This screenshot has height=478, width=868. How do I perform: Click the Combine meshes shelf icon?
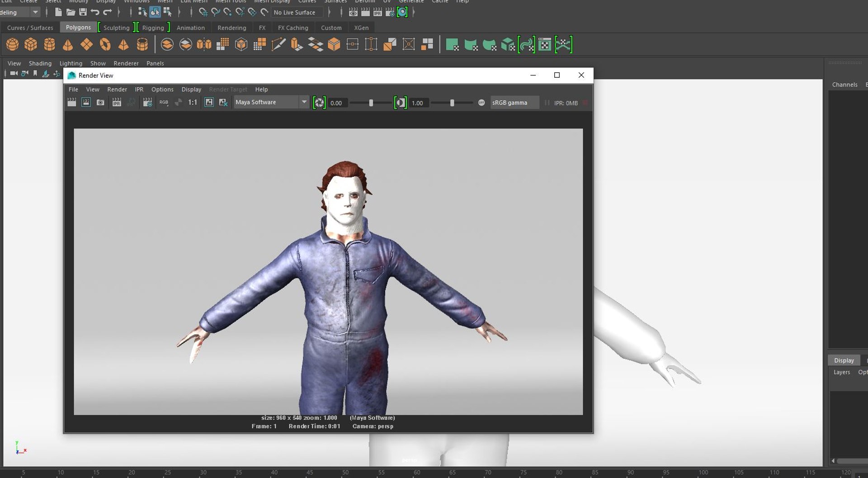tap(167, 44)
